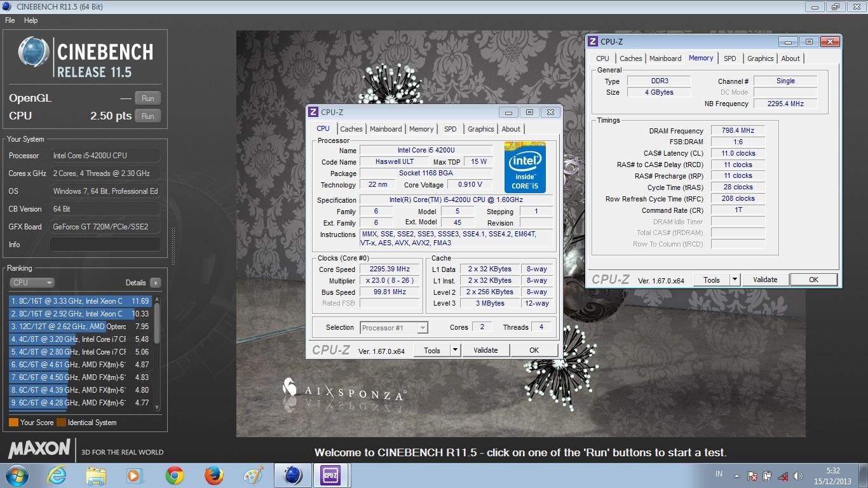Open the volume speaker tray icon
Screen dimensions: 868x488
tap(799, 475)
